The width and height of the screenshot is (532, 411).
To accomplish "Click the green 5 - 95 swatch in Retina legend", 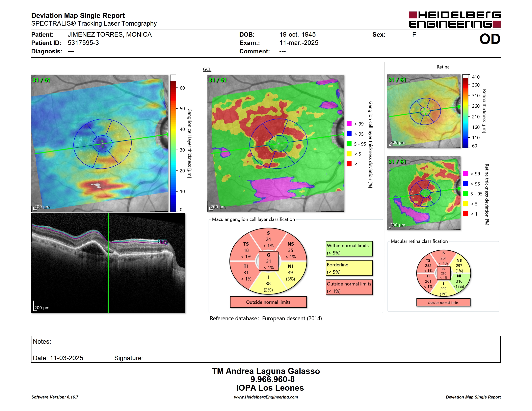I will pyautogui.click(x=465, y=194).
